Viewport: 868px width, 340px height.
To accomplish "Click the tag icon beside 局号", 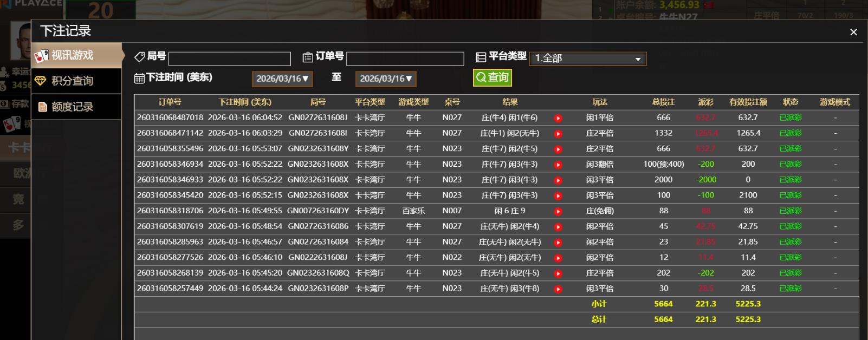I will click(x=139, y=57).
